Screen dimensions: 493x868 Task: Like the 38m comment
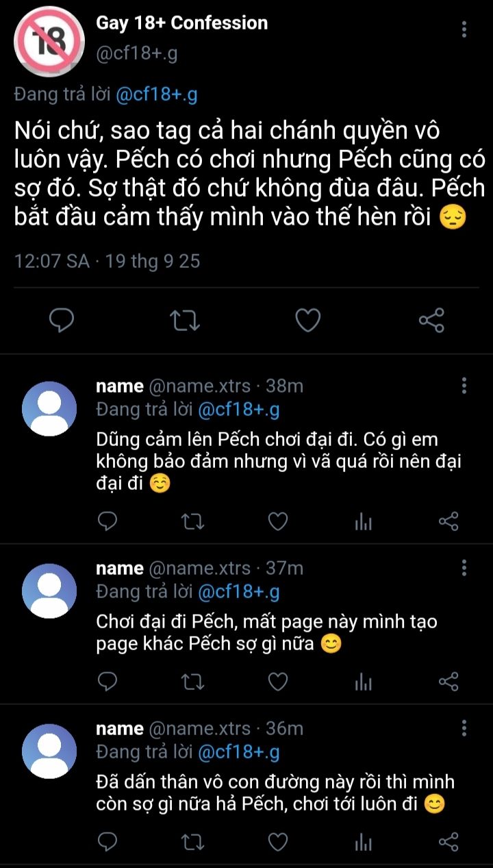click(x=277, y=523)
